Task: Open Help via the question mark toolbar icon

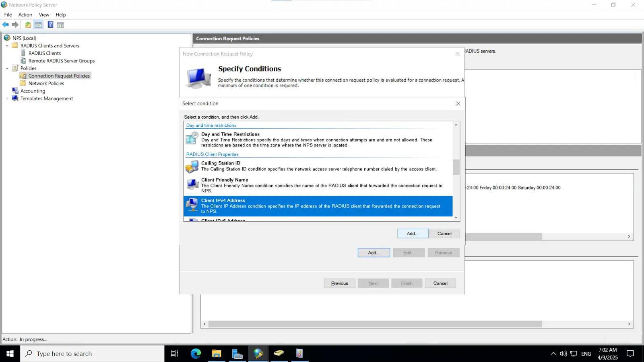Action: tap(50, 25)
